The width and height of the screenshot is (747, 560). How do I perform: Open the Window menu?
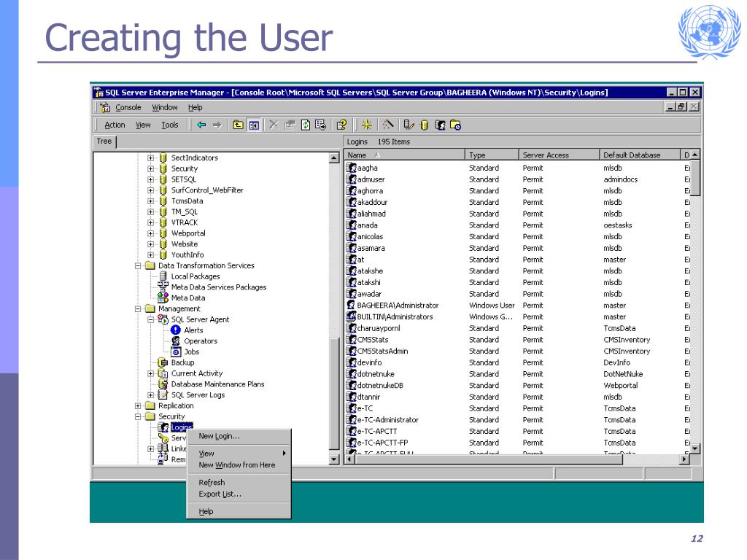coord(165,108)
